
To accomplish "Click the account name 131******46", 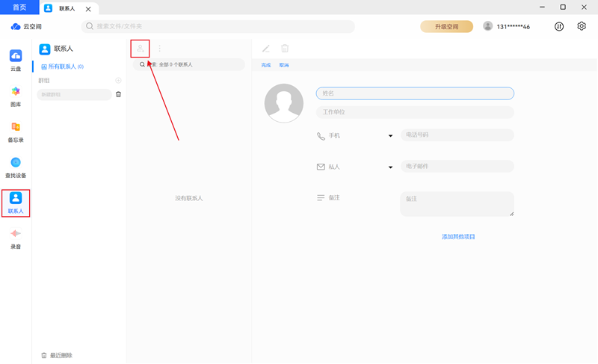I will (x=513, y=26).
